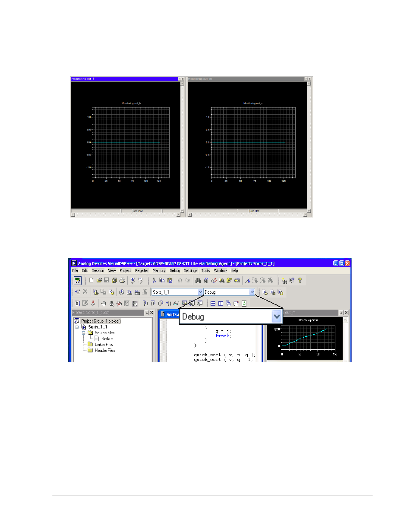This screenshot has height=532, width=410.
Task: Click the eyeglasses watch icon
Action: 176,304
